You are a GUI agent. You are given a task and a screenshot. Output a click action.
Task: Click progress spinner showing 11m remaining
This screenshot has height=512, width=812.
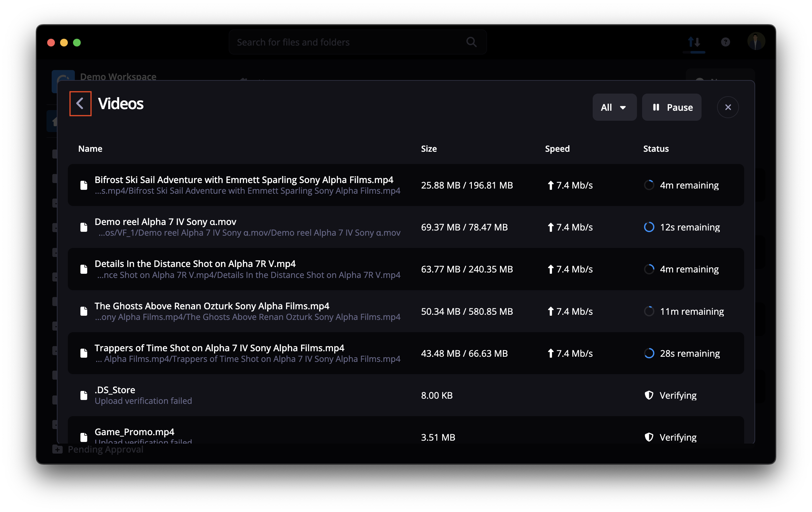click(x=649, y=311)
